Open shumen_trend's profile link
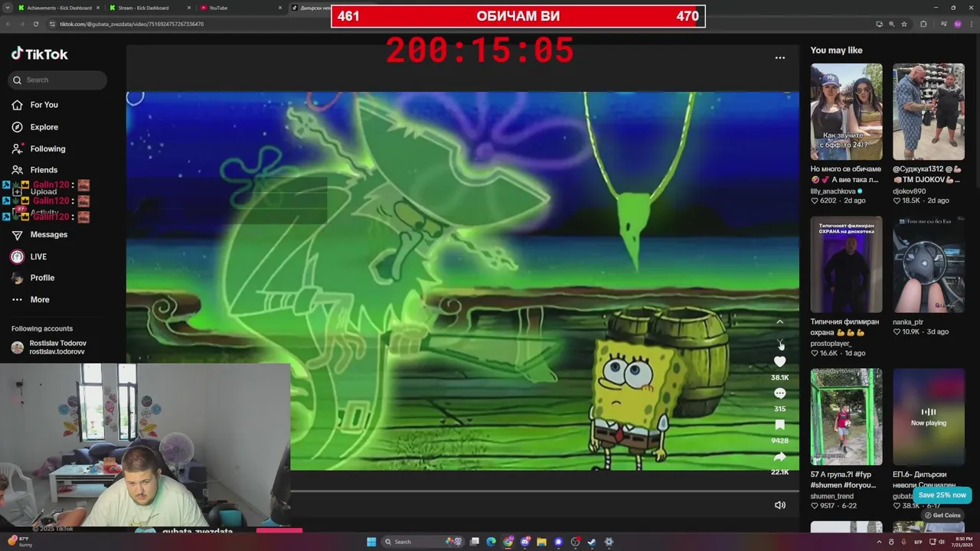The width and height of the screenshot is (980, 551). point(831,496)
